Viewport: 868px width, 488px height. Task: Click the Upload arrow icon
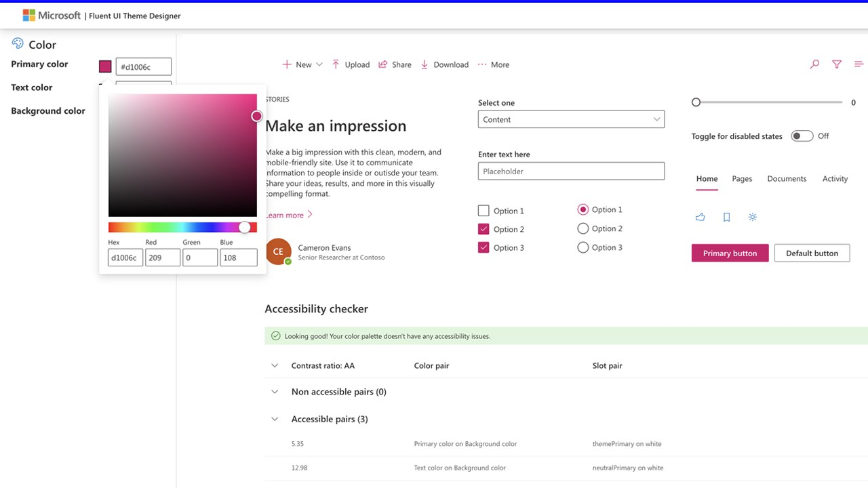336,64
